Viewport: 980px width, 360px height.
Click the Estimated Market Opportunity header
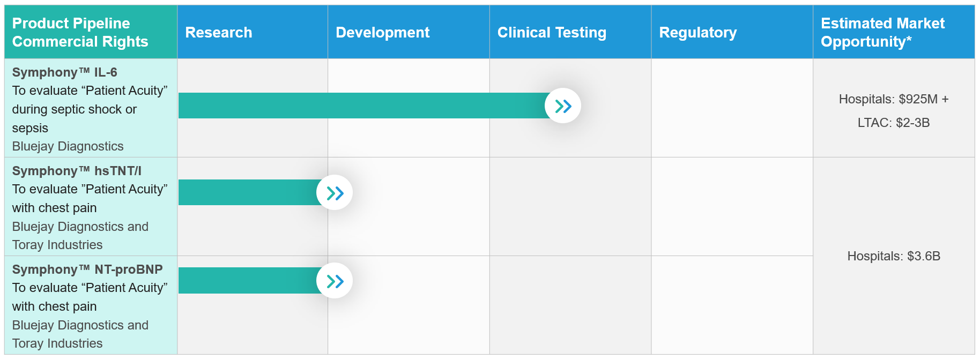click(894, 32)
